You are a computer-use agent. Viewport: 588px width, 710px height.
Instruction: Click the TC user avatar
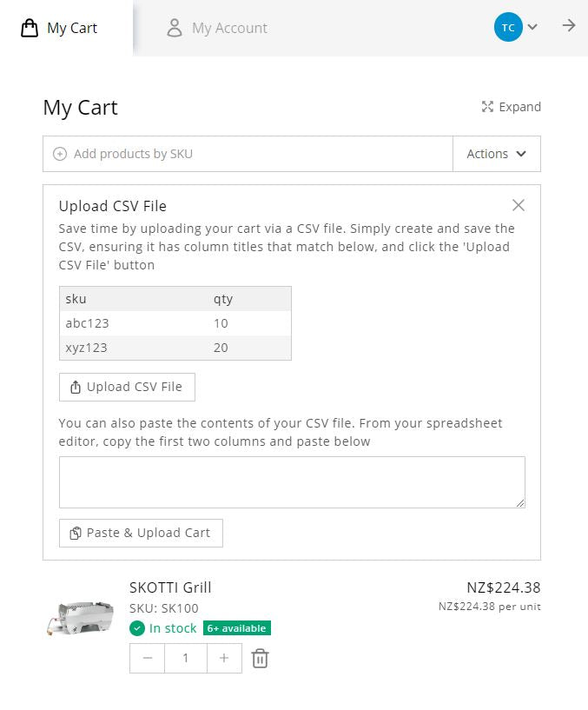508,27
